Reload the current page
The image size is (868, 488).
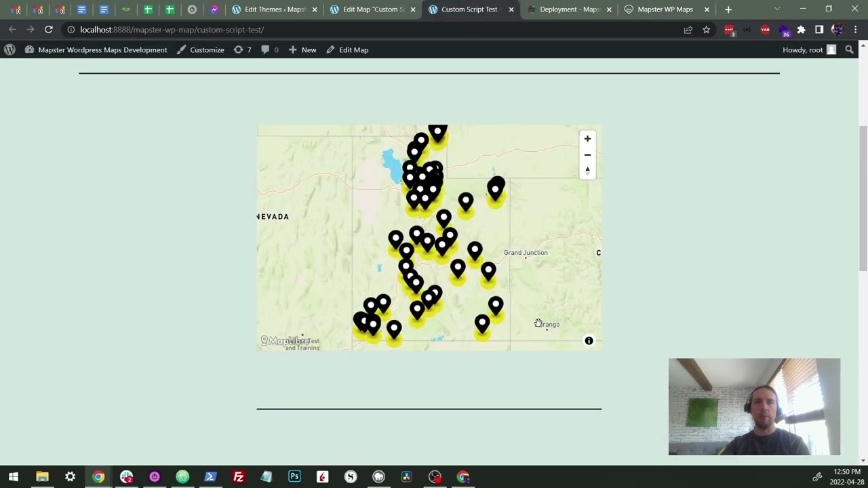(49, 30)
